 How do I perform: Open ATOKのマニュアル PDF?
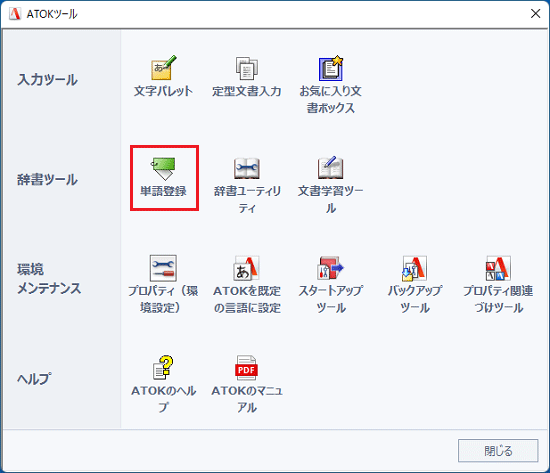click(247, 385)
